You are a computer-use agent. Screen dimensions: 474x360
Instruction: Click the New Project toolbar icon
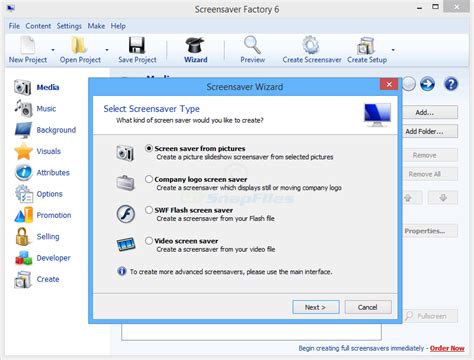(28, 45)
